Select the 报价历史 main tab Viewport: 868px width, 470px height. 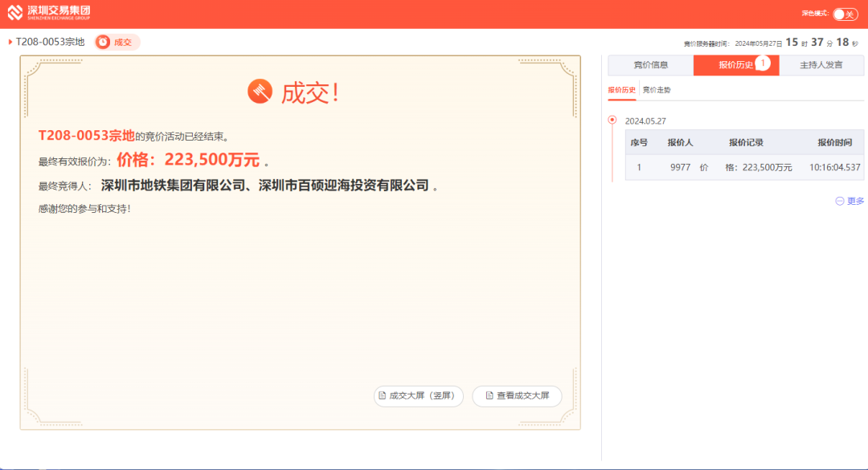(x=735, y=65)
